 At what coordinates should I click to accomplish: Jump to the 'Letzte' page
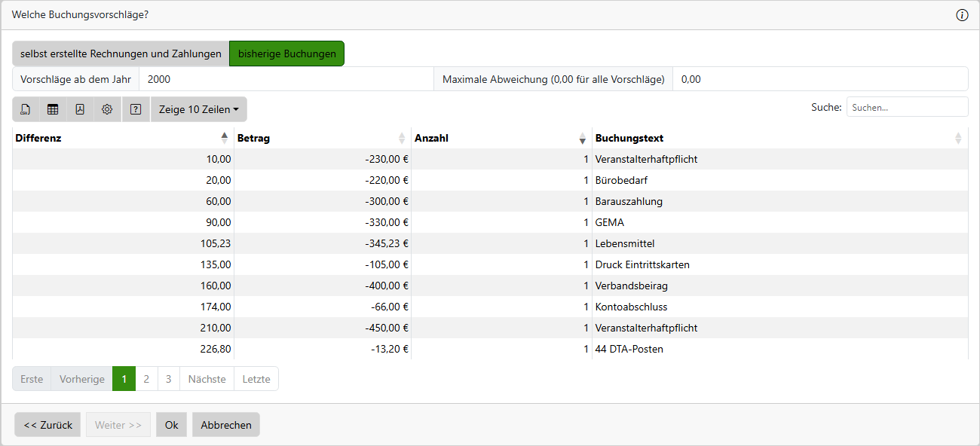click(256, 379)
